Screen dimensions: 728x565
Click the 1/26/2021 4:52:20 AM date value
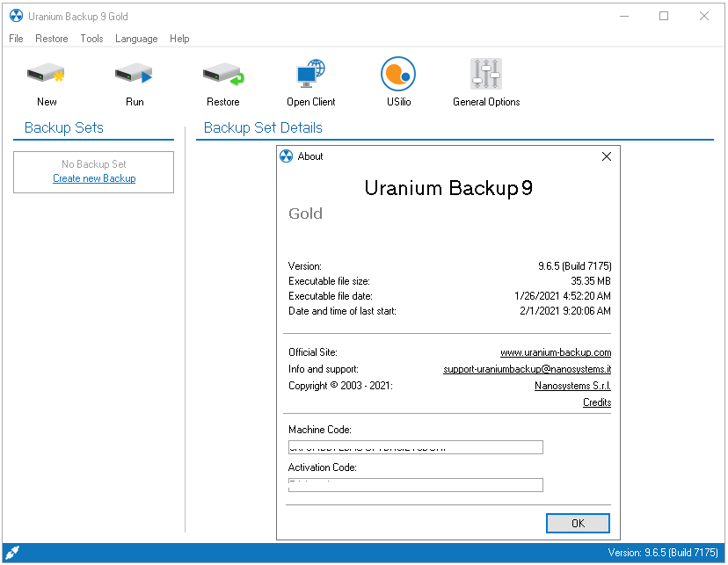tap(563, 296)
